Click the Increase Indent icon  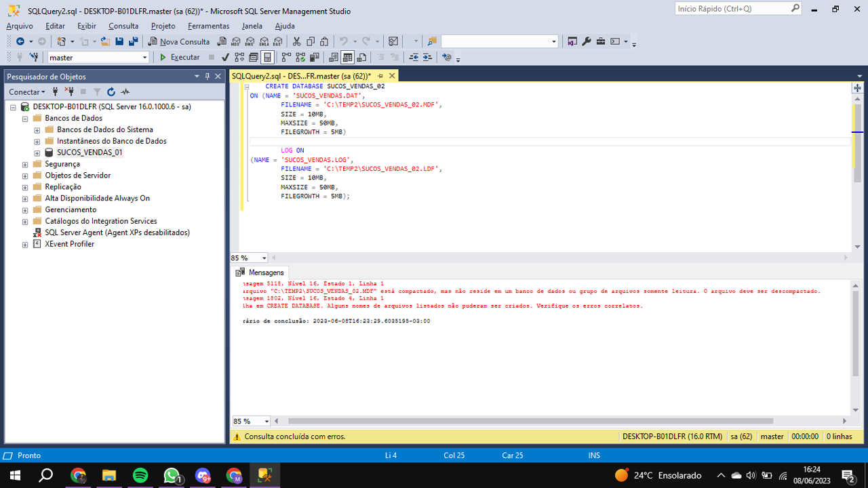click(x=427, y=58)
